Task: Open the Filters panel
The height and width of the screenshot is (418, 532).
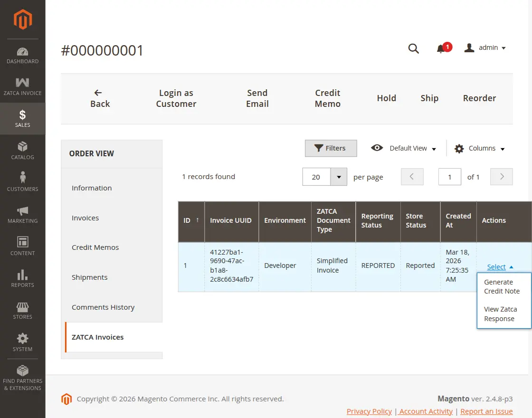Action: coord(331,148)
